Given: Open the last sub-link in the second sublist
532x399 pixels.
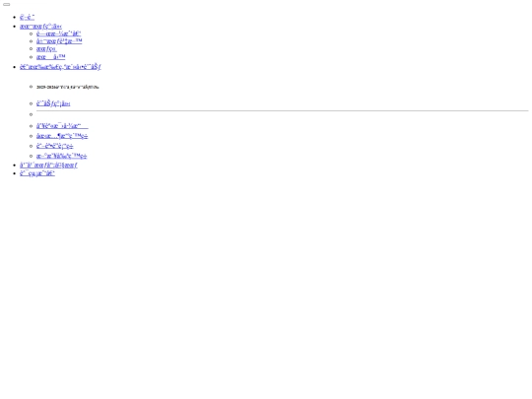Looking at the screenshot, I should click(x=62, y=156).
